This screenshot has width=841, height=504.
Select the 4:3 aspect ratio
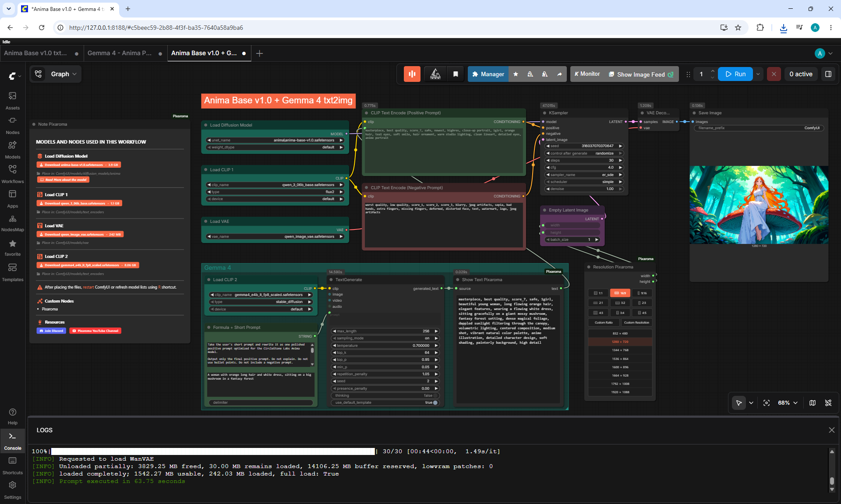[x=598, y=313]
